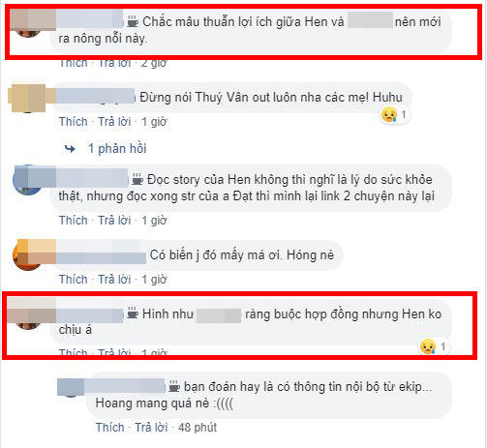The width and height of the screenshot is (487, 448).
Task: Like the Có biến j đó comment
Action: coord(74,280)
